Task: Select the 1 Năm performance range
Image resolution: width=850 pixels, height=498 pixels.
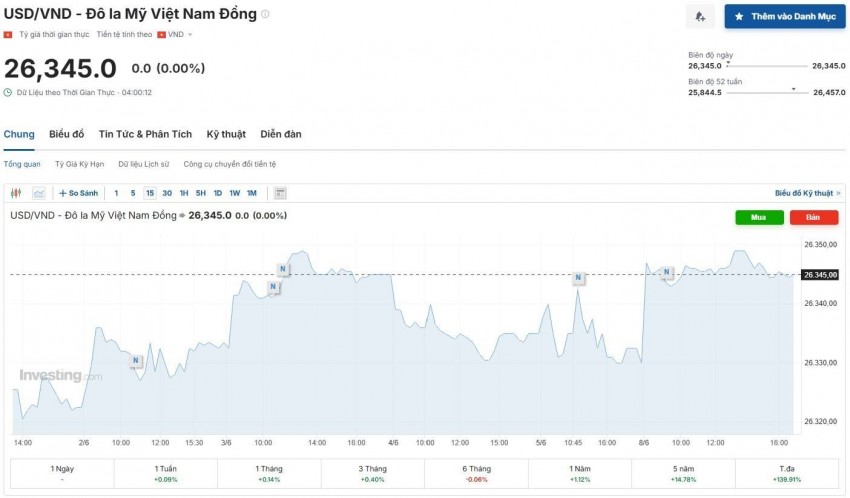Action: click(x=579, y=474)
